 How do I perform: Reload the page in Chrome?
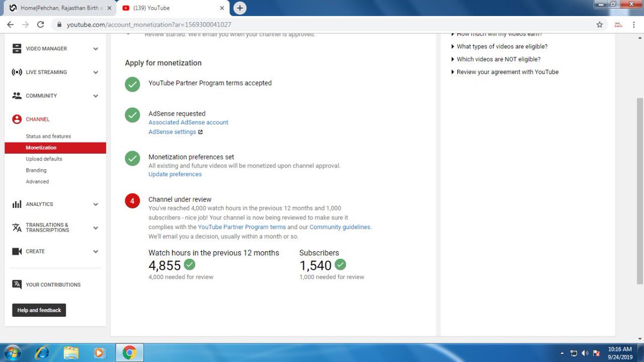tap(40, 25)
